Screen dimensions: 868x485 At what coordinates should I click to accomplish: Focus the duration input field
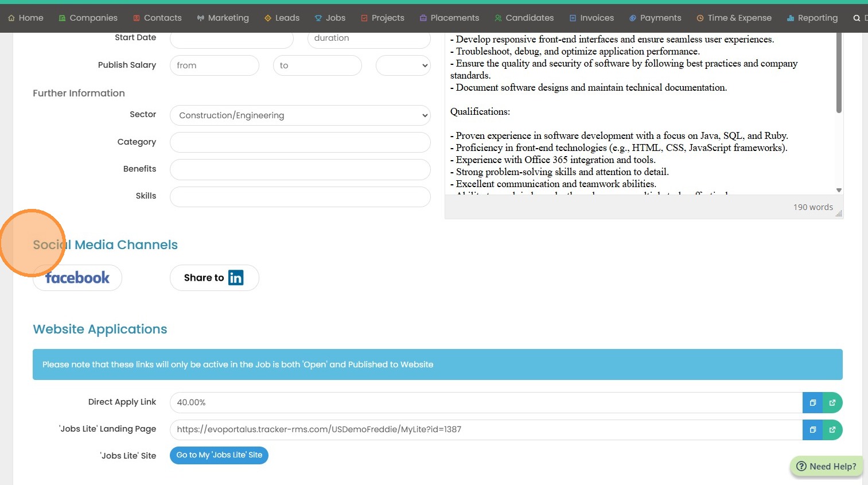(x=369, y=38)
